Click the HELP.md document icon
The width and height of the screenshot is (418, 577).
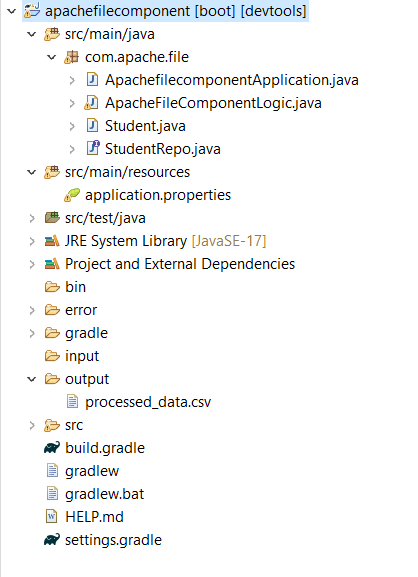coord(52,517)
